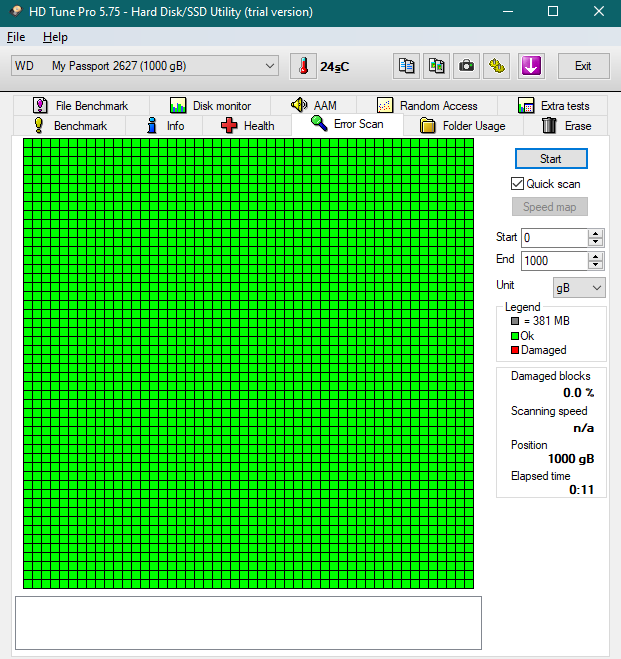Click the Folder Usage folder icon
Viewport: 621px width, 659px height.
[428, 126]
